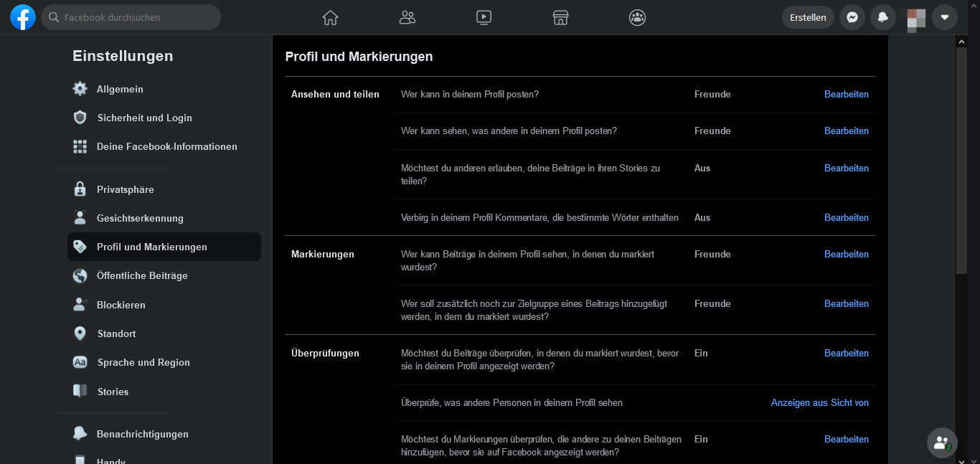This screenshot has width=980, height=464.
Task: Edit review of tagged posts setting
Action: tap(847, 353)
